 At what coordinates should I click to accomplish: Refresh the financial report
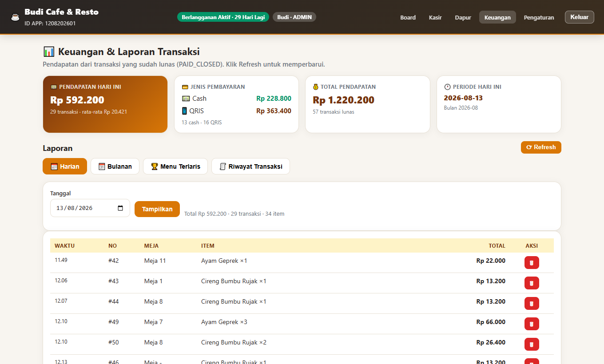click(x=541, y=147)
